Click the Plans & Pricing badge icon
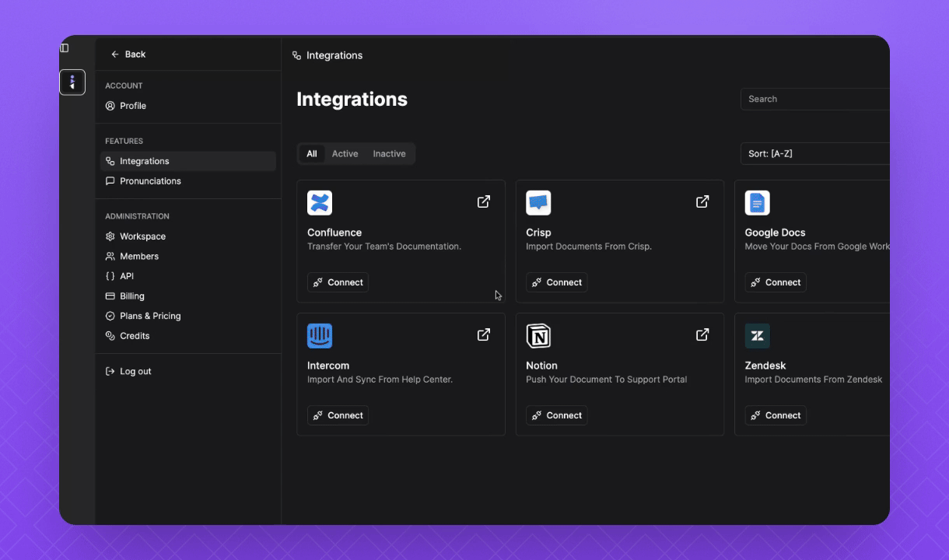This screenshot has height=560, width=949. click(110, 316)
